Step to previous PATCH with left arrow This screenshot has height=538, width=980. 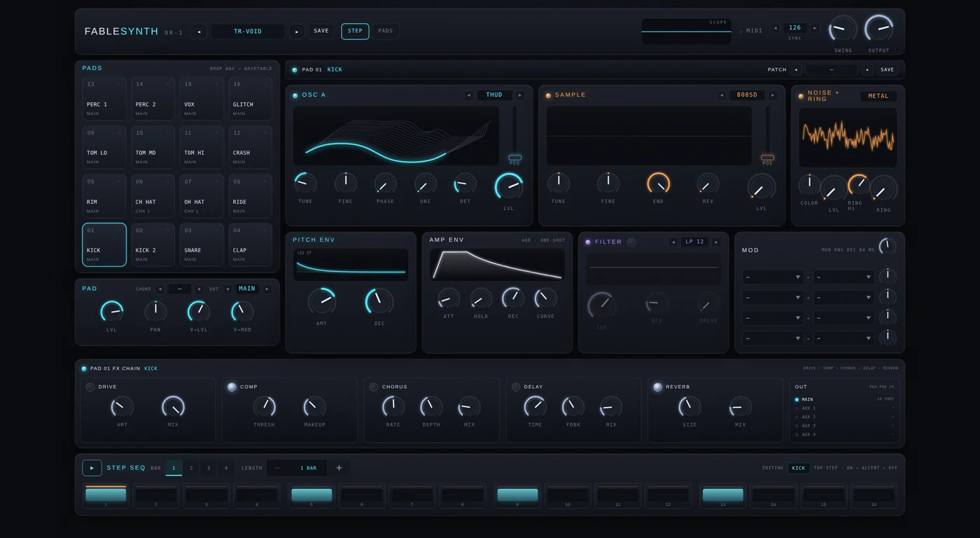[x=796, y=70]
